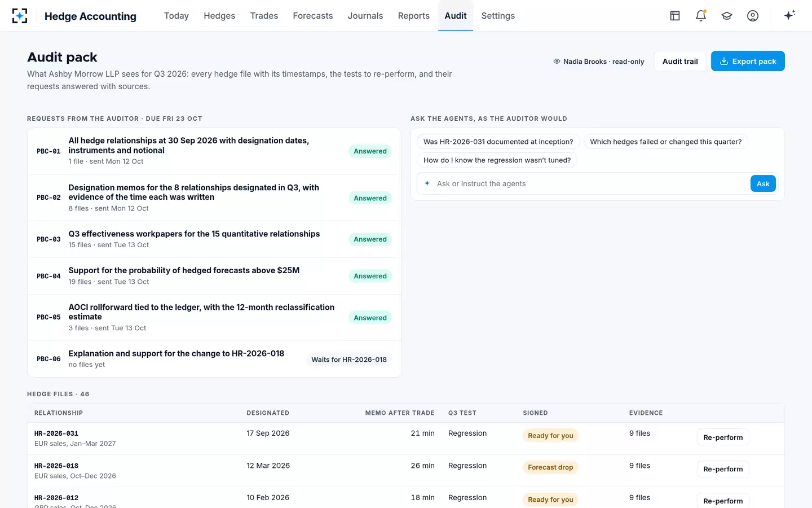Open the layout panel icon in header
812x508 pixels.
[675, 16]
